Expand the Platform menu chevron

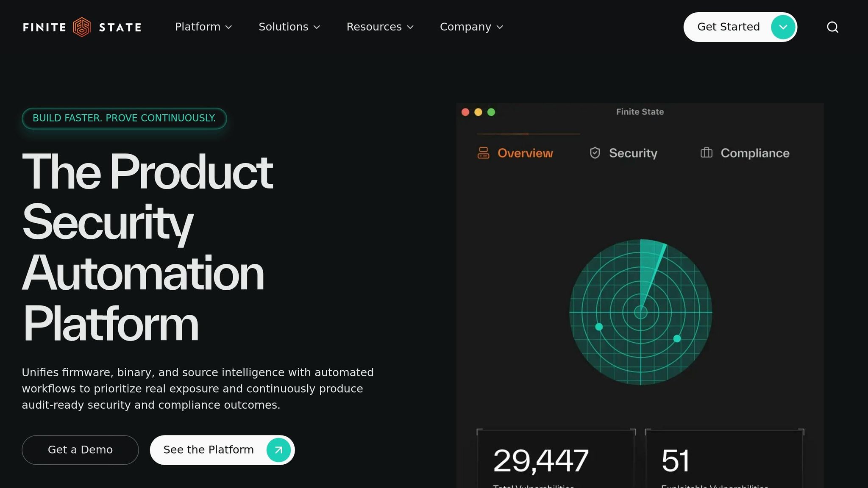(x=228, y=27)
